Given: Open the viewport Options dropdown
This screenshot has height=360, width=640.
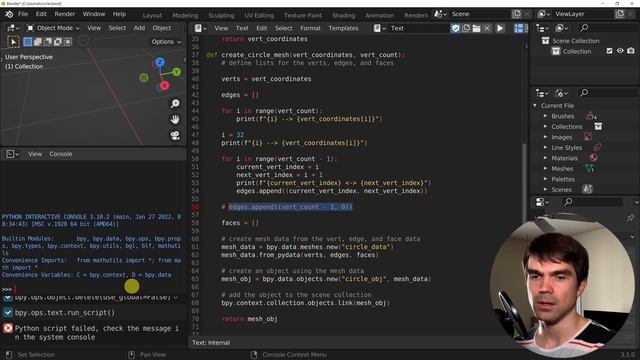Looking at the screenshot, I should pos(166,42).
